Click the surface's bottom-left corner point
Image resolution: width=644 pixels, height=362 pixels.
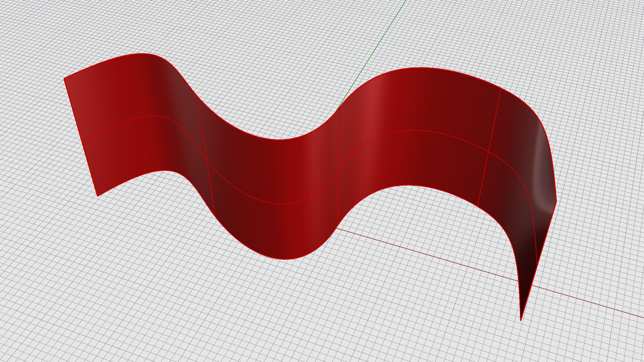(98, 196)
